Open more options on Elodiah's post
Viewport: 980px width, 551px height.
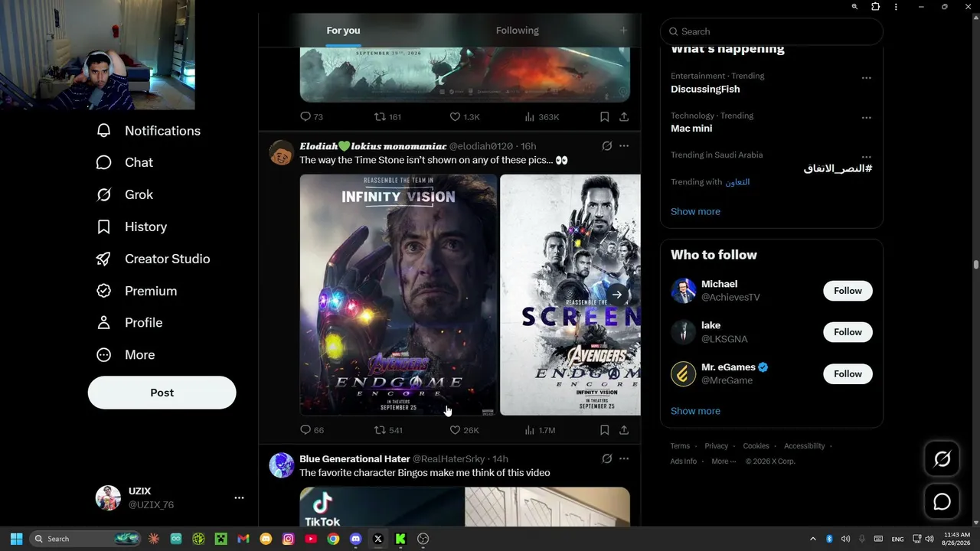pyautogui.click(x=624, y=146)
